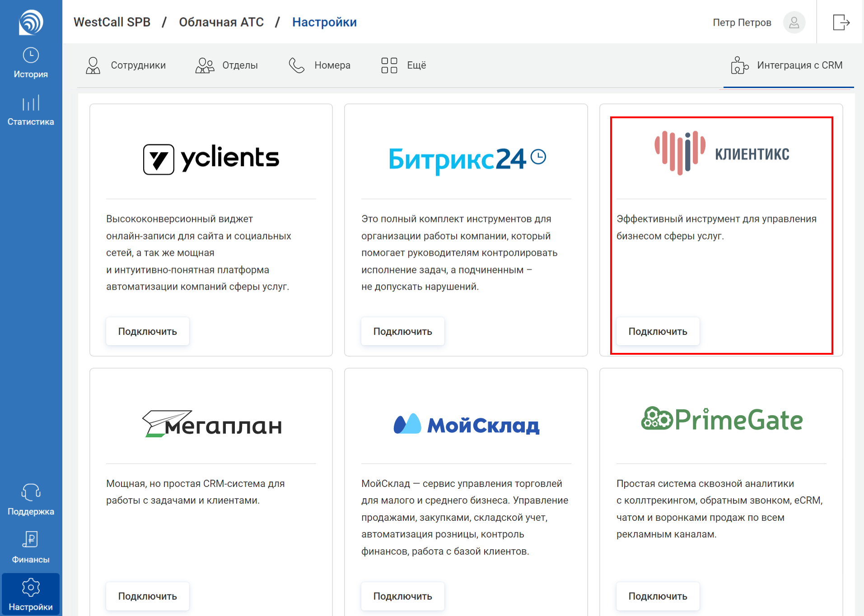Click Статистика label in sidebar
The width and height of the screenshot is (864, 616).
point(31,122)
